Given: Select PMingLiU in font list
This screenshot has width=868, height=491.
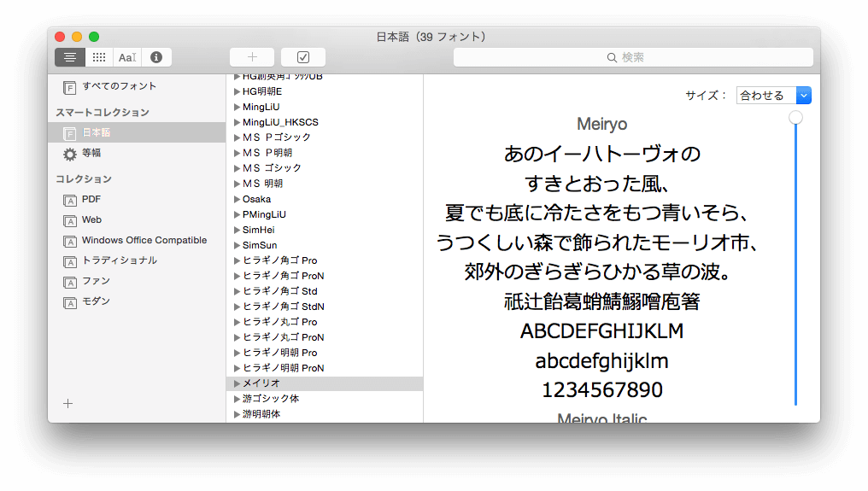Looking at the screenshot, I should [325, 214].
